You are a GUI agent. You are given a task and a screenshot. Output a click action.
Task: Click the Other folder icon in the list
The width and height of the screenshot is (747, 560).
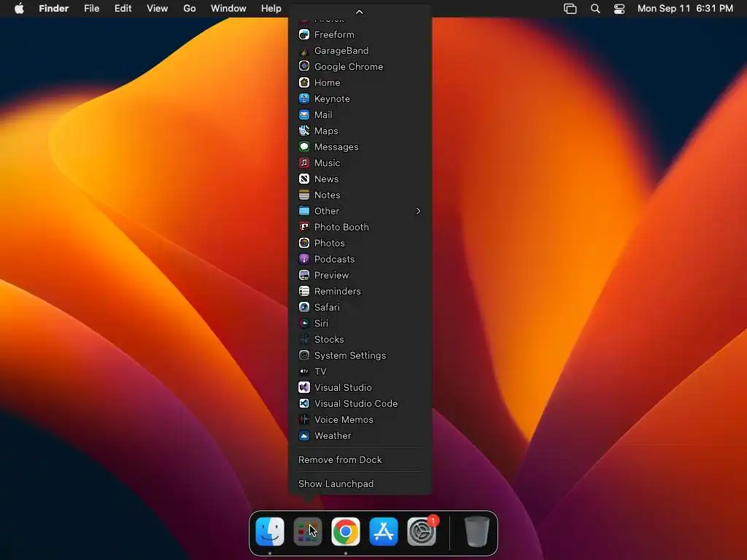(304, 211)
